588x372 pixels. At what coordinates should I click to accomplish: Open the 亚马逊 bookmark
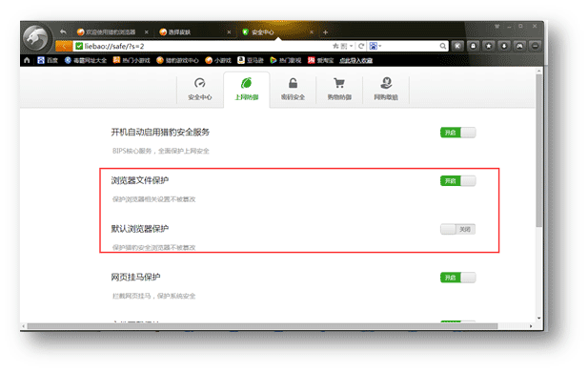(251, 60)
